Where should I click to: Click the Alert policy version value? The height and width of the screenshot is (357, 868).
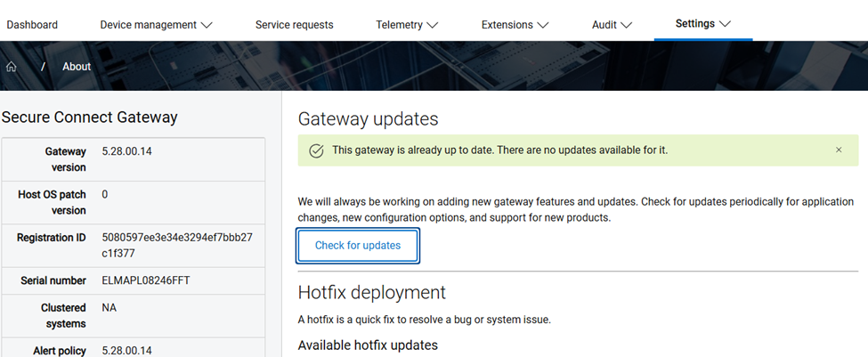point(126,351)
